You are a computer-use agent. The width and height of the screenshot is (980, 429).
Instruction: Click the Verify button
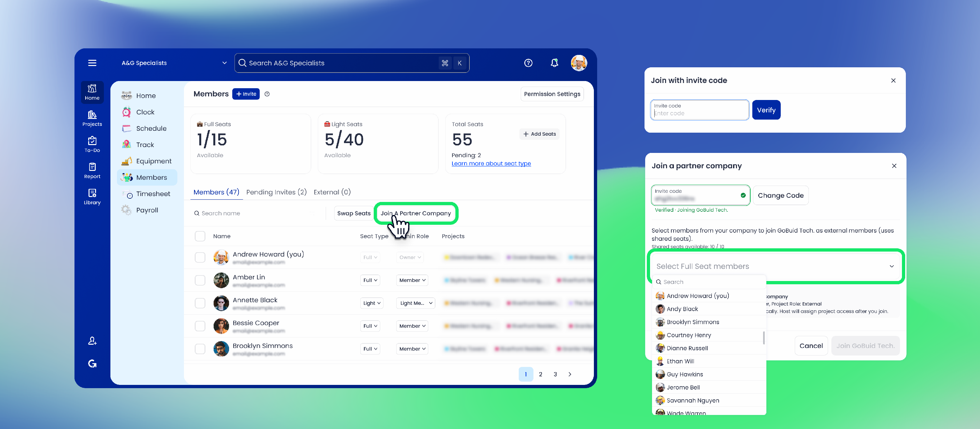(x=766, y=110)
